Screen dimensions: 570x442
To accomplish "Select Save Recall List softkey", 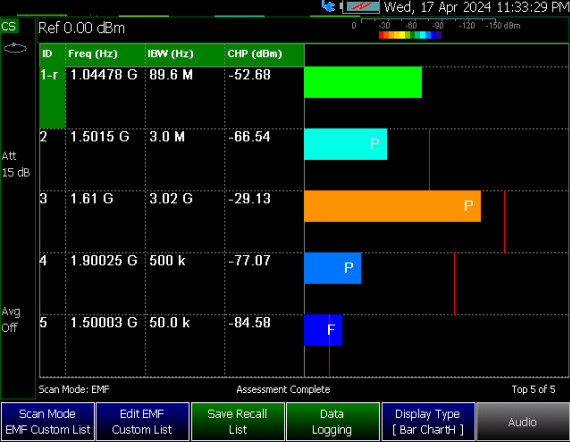I will pyautogui.click(x=238, y=422).
